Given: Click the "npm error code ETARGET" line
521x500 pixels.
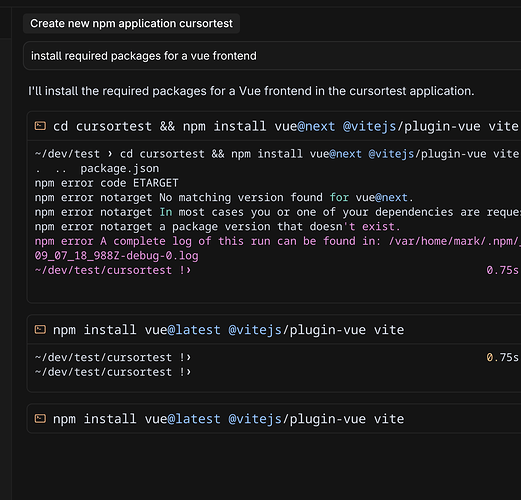Looking at the screenshot, I should click(x=106, y=183).
